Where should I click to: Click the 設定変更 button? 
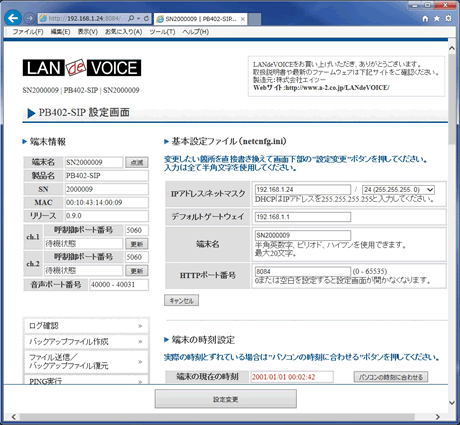point(225,399)
